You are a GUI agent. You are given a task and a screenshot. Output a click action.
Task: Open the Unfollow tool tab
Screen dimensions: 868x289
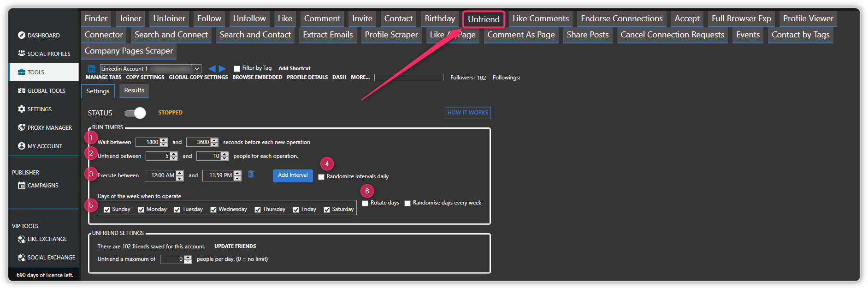click(249, 19)
